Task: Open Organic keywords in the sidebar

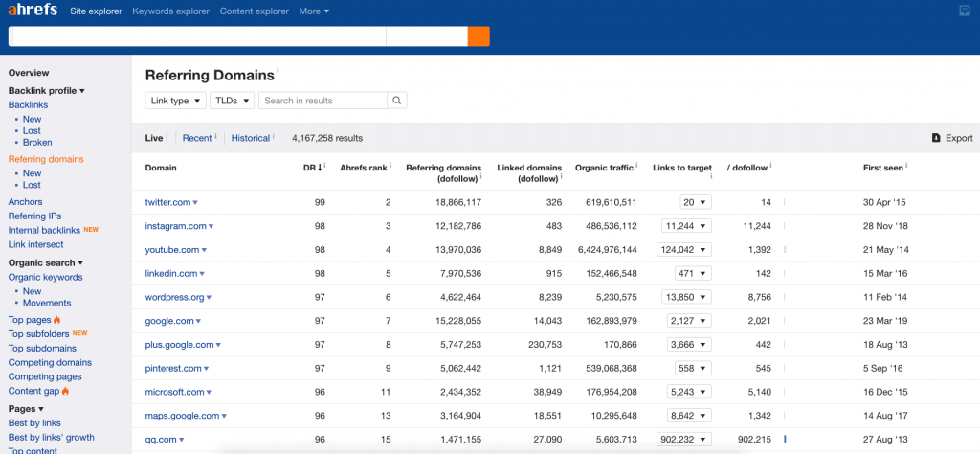Action: pos(46,278)
